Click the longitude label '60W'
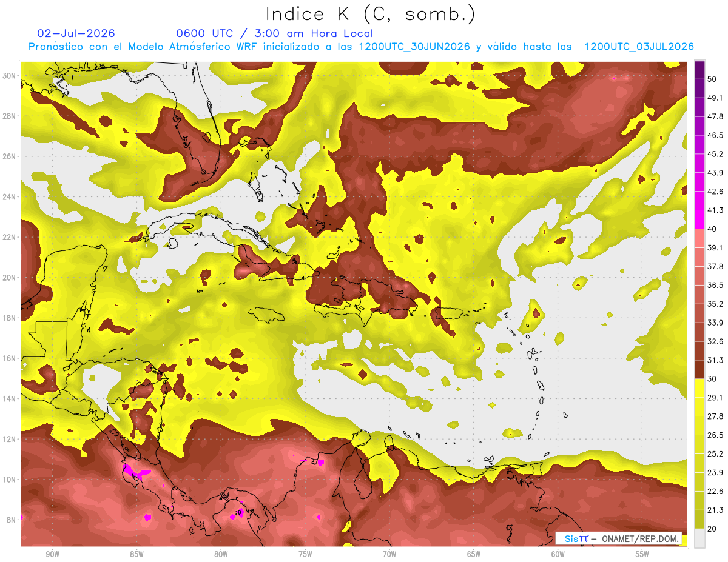This screenshot has height=562, width=728. [x=558, y=555]
